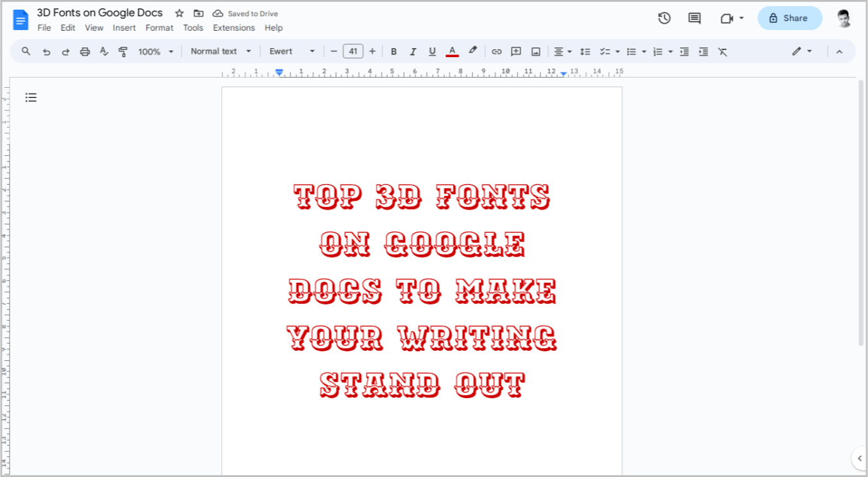Open the line spacing menu
868x477 pixels.
click(x=585, y=52)
